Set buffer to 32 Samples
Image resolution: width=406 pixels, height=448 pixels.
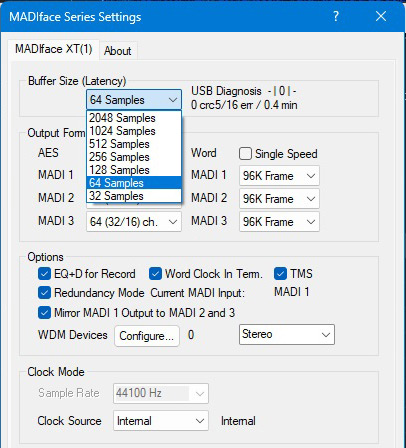134,196
